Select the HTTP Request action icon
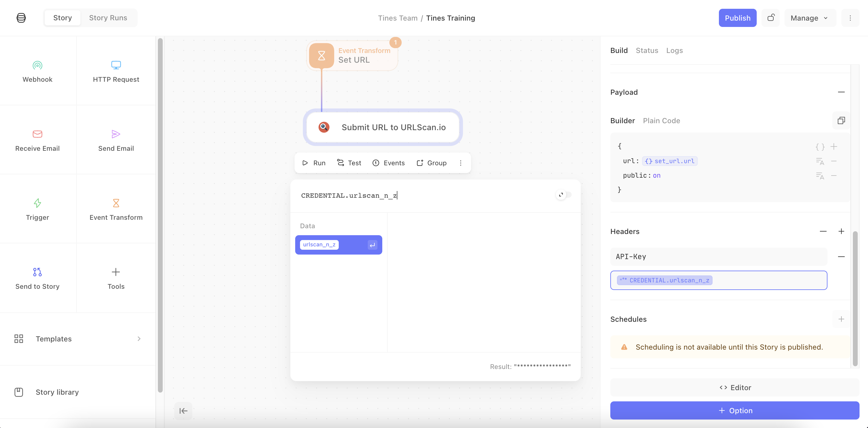Screen dimensions: 868x428 pyautogui.click(x=116, y=65)
